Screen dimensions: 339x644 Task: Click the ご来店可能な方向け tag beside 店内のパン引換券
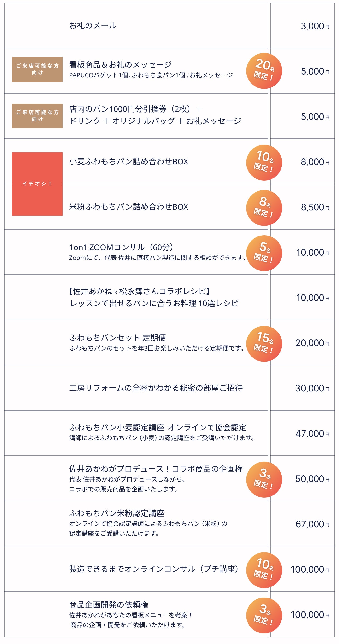click(37, 116)
